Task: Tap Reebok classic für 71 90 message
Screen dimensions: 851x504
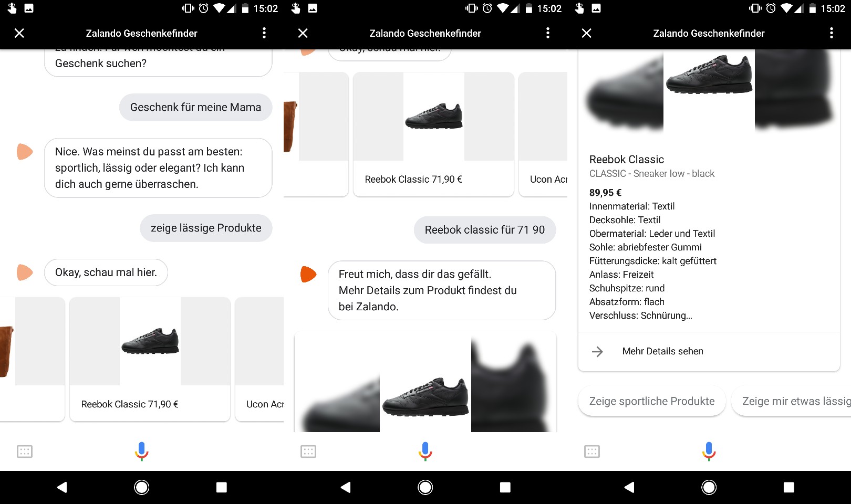Action: tap(485, 230)
